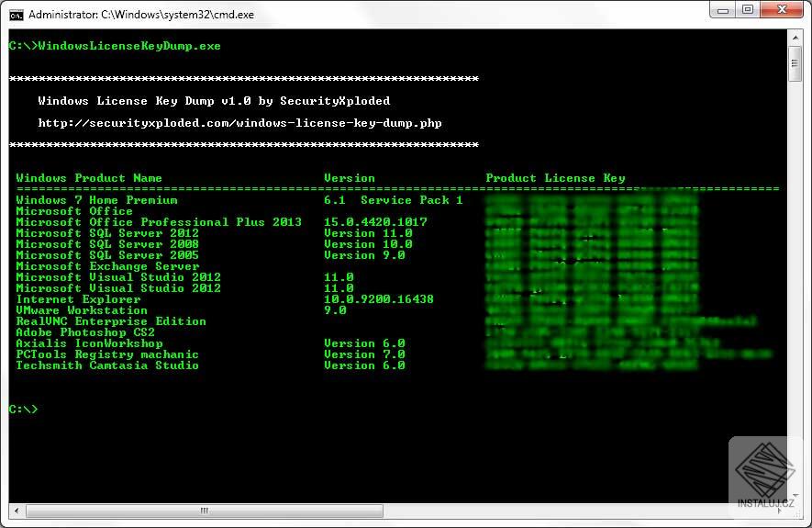Screen dimensions: 812x528
Task: Click the final C:\> prompt
Action: point(23,410)
